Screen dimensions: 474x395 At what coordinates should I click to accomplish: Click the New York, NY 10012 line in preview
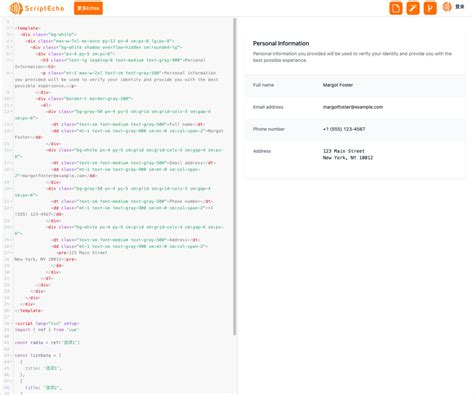click(x=348, y=158)
